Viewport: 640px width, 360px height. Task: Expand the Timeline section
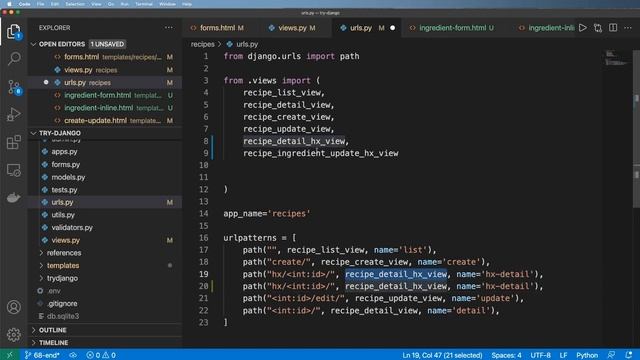pyautogui.click(x=53, y=342)
